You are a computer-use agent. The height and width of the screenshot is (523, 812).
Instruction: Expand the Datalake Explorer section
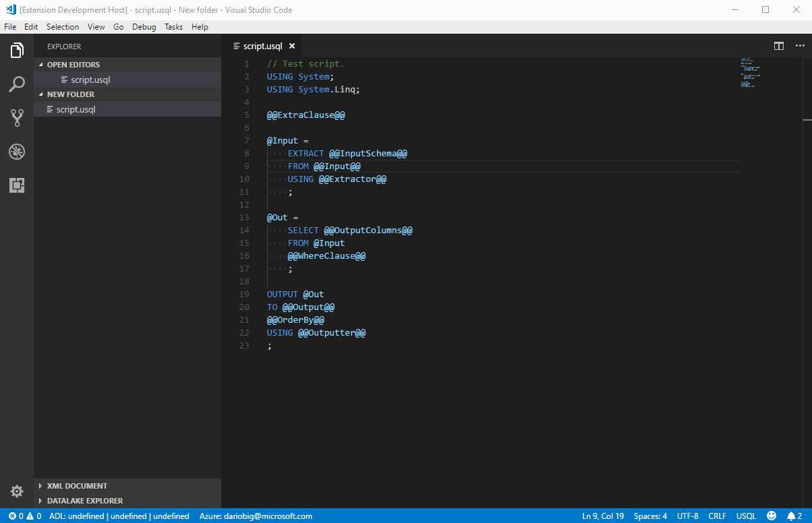(127, 501)
